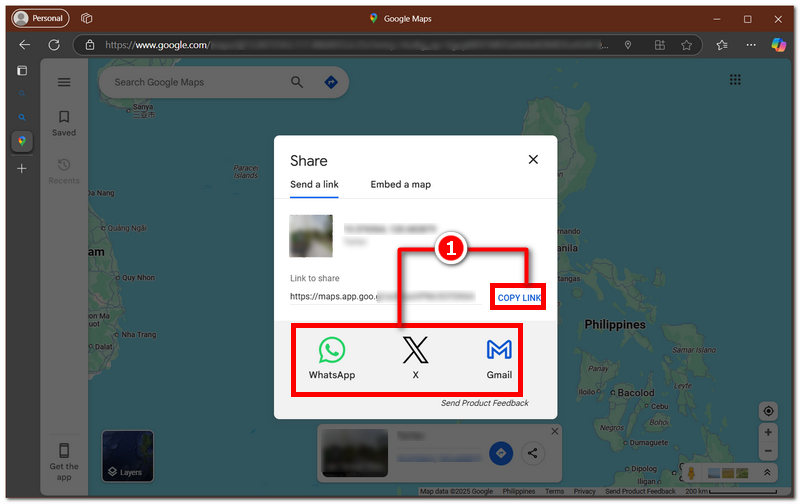800x504 pixels.
Task: Click the search magnifier icon
Action: (297, 82)
